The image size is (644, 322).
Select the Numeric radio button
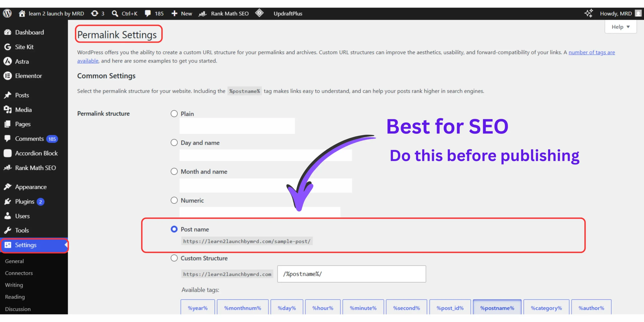coord(174,200)
